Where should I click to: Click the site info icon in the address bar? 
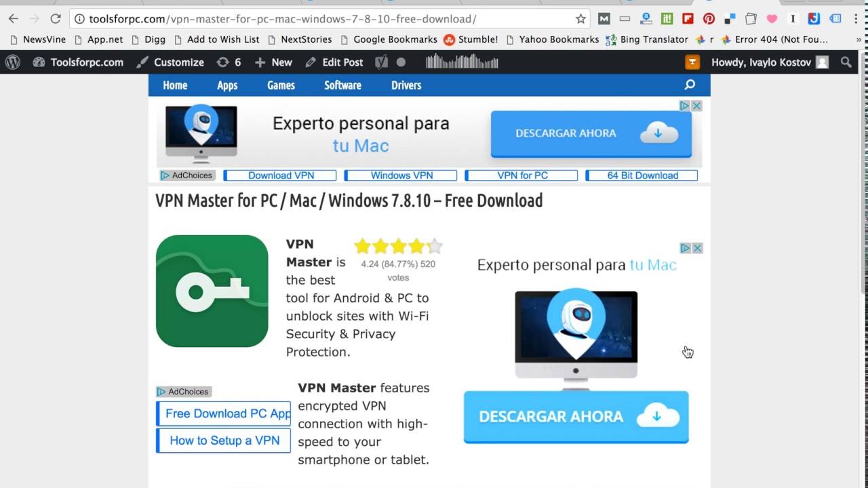coord(80,19)
